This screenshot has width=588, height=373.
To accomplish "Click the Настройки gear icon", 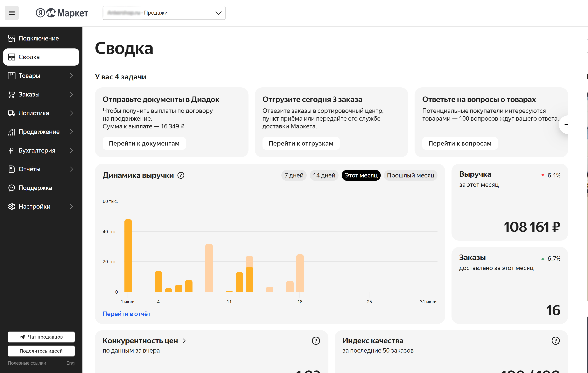I will (11, 207).
